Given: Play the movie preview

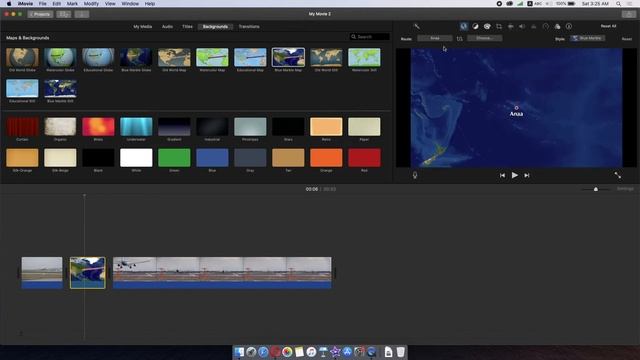Looking at the screenshot, I should [515, 175].
